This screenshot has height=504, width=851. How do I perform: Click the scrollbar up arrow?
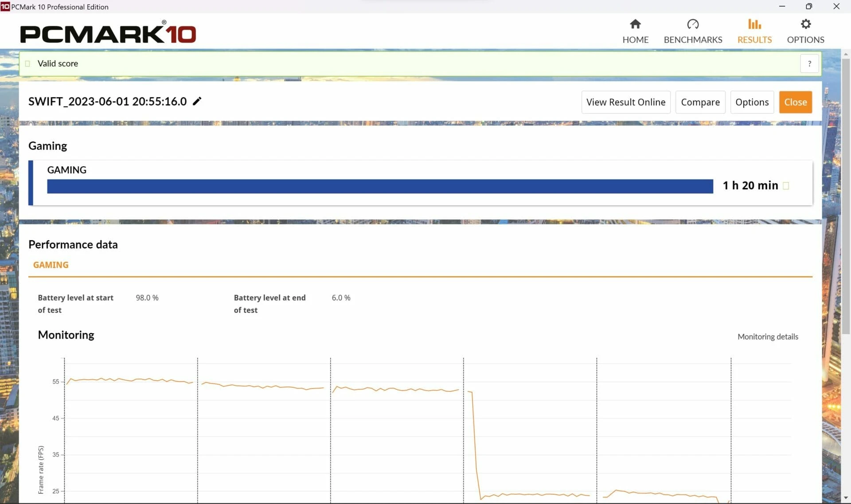846,54
